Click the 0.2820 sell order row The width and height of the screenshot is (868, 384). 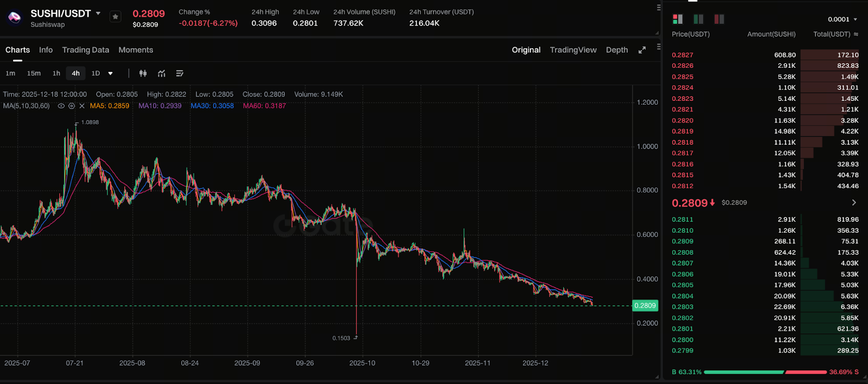pos(765,120)
